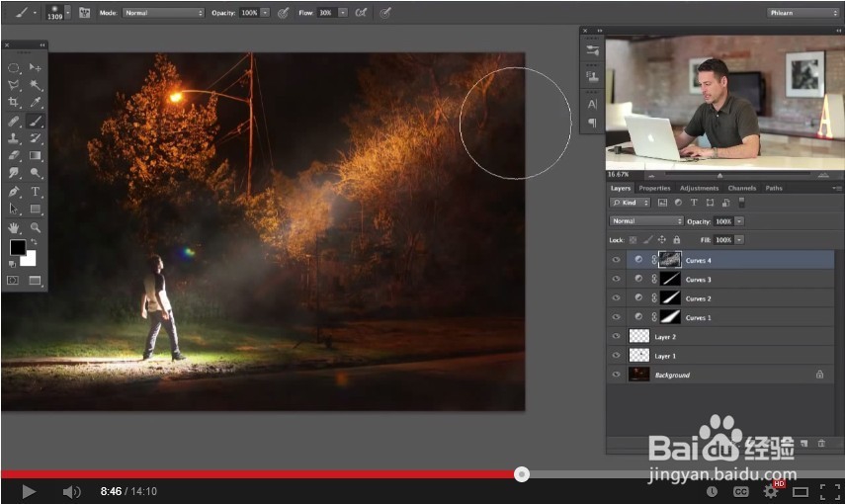
Task: Hide the Curves 2 layer
Action: tap(616, 298)
